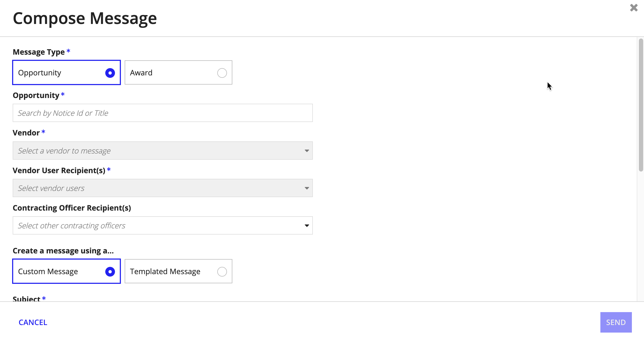Click the Templated Message radio icon
This screenshot has width=644, height=342.
click(222, 271)
